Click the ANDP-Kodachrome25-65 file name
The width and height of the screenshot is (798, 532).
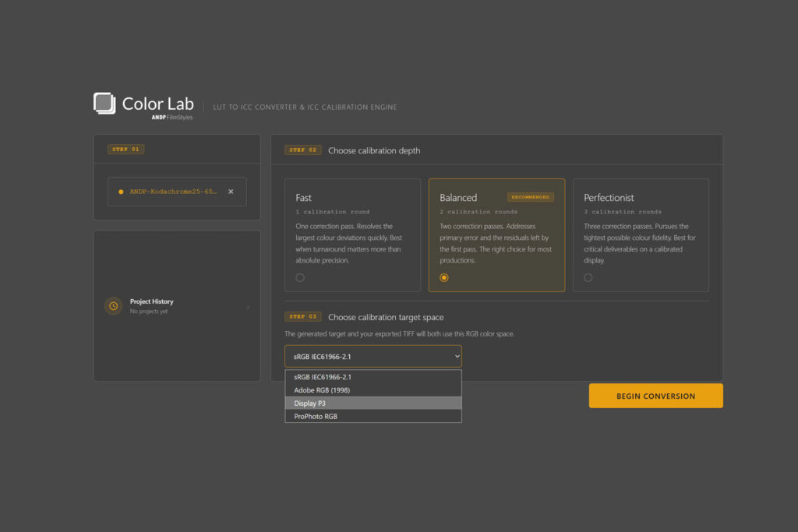[x=173, y=192]
